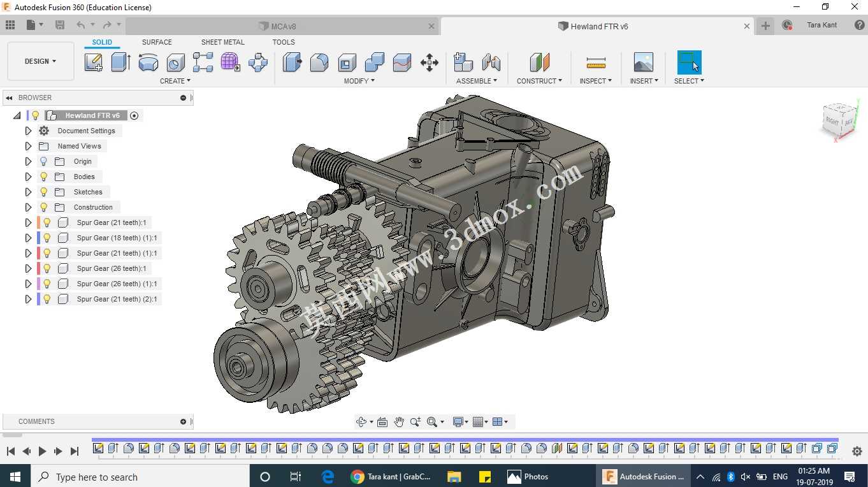Click the Select tool icon
868x487 pixels.
[689, 62]
